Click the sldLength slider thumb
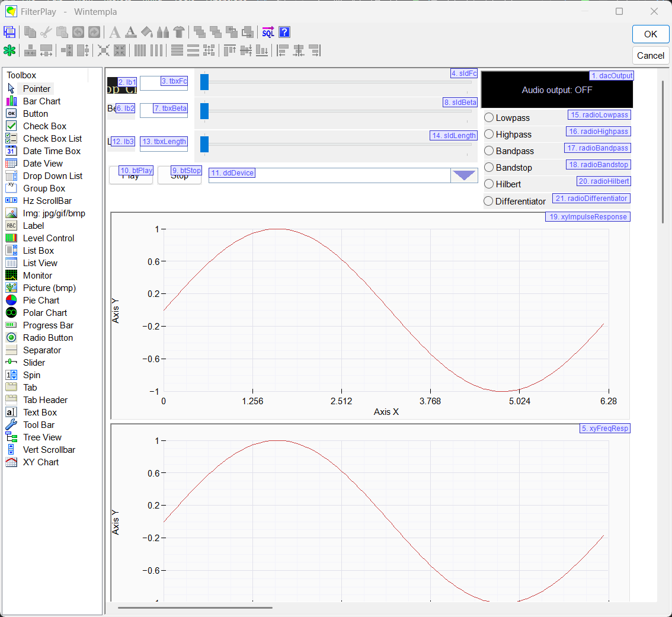Image resolution: width=672 pixels, height=617 pixels. click(x=204, y=144)
